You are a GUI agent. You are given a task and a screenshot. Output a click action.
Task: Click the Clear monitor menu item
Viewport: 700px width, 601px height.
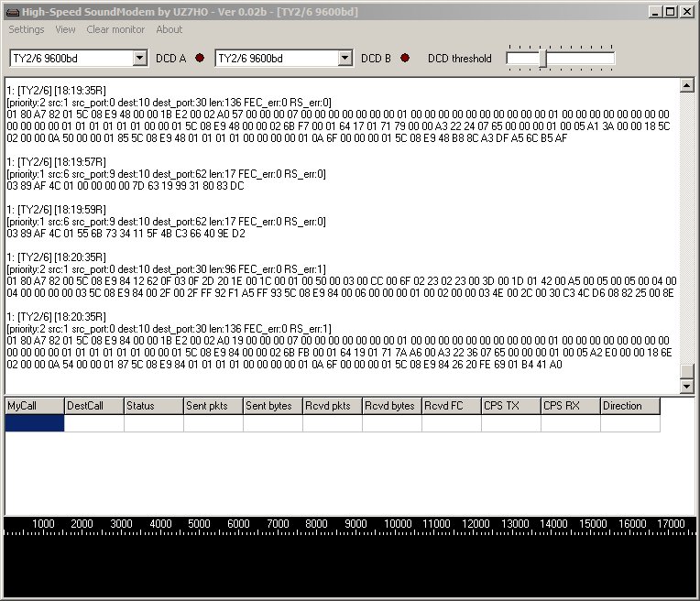click(x=115, y=29)
